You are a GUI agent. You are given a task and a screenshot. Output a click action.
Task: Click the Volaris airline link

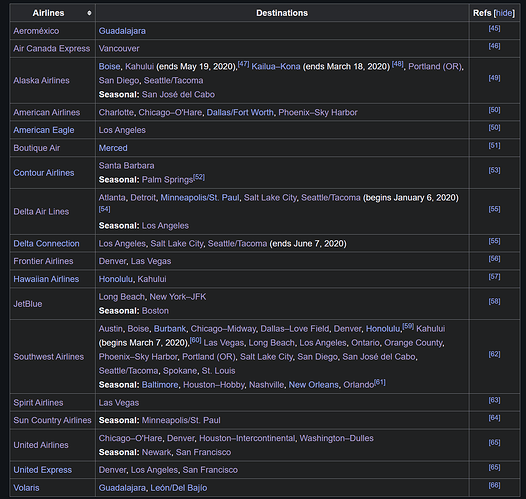(x=26, y=488)
